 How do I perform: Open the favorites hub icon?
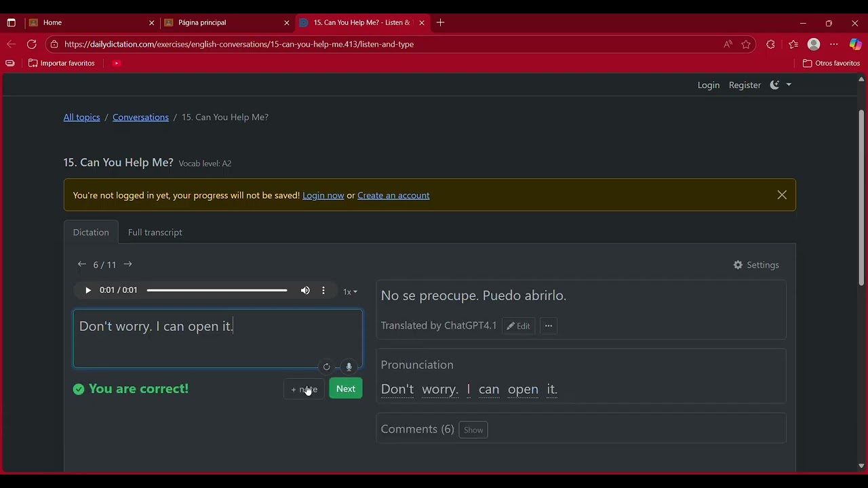[793, 44]
